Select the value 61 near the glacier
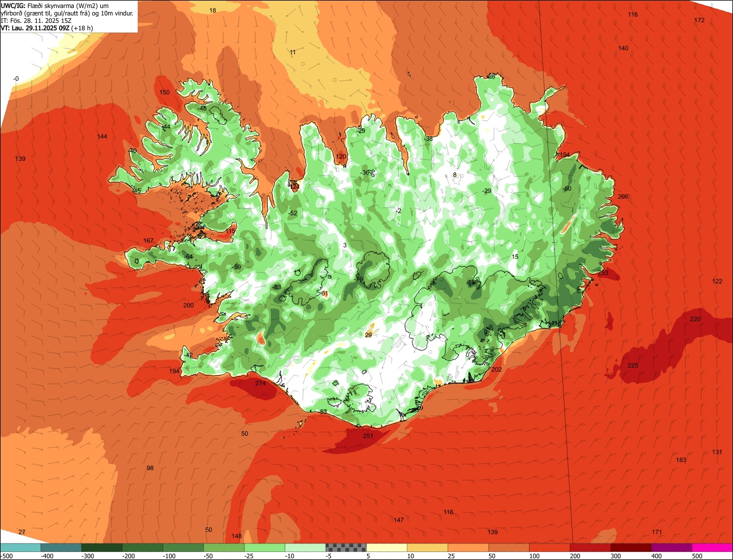Screen dimensions: 733x560 point(325,293)
